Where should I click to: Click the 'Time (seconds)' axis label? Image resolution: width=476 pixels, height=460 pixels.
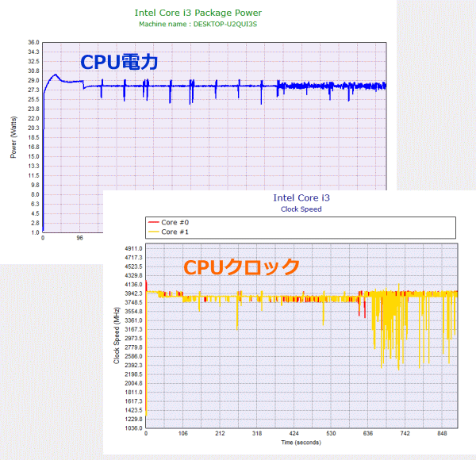(301, 443)
